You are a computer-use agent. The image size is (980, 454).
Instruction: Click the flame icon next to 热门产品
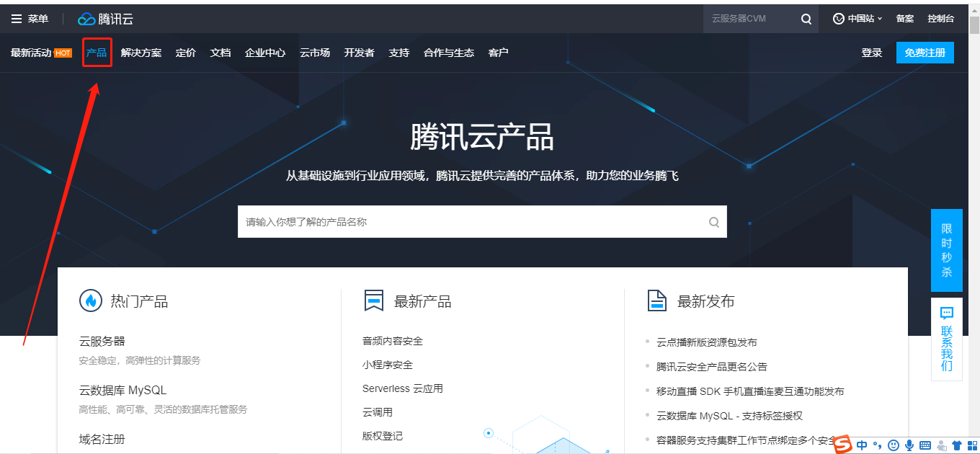(x=91, y=301)
